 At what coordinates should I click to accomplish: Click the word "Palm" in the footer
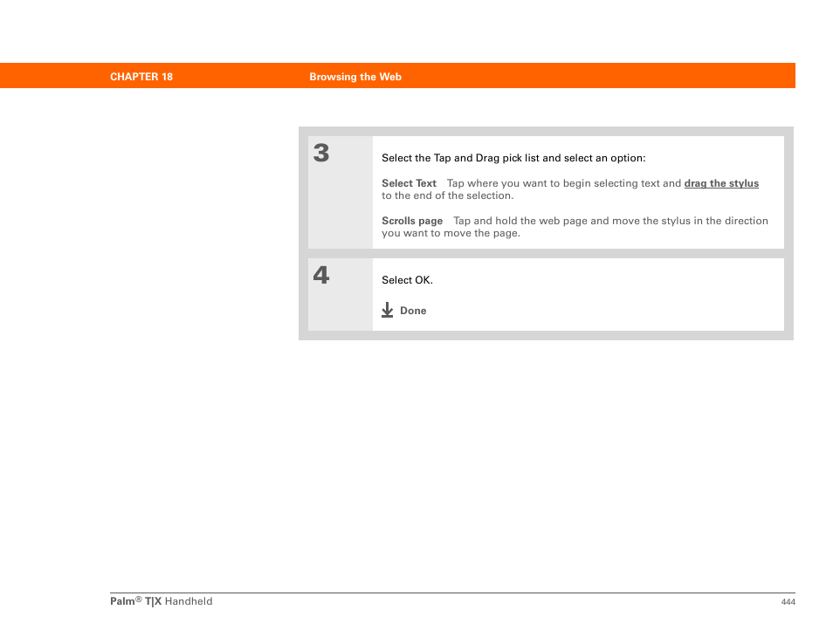[x=122, y=601]
